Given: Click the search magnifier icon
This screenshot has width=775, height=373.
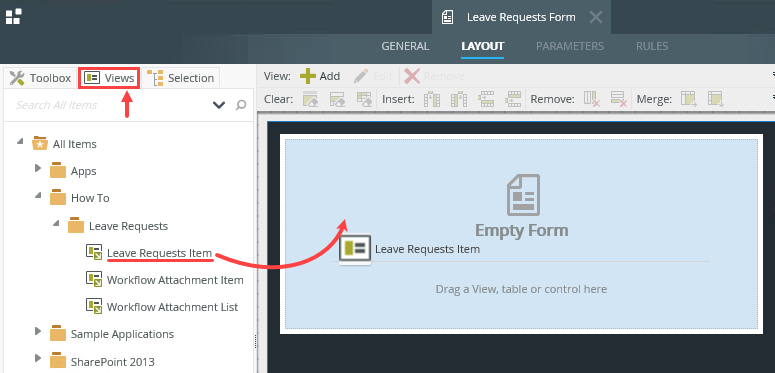Looking at the screenshot, I should pos(241,105).
